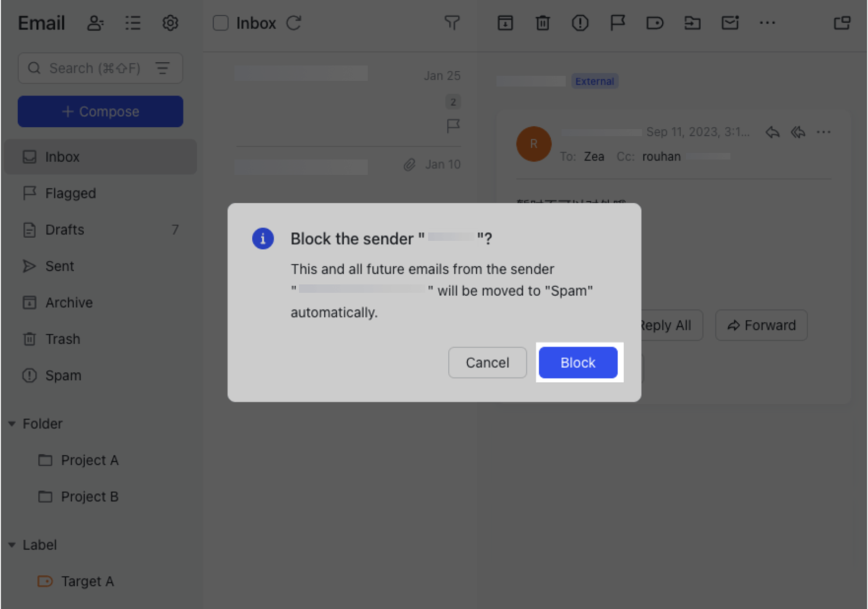Open the Spam folder in sidebar
This screenshot has width=868, height=609.
63,376
